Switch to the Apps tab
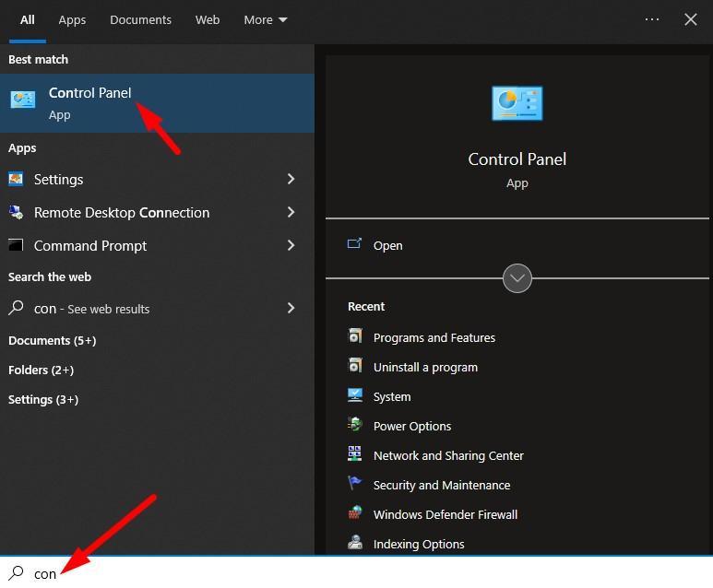 click(72, 20)
